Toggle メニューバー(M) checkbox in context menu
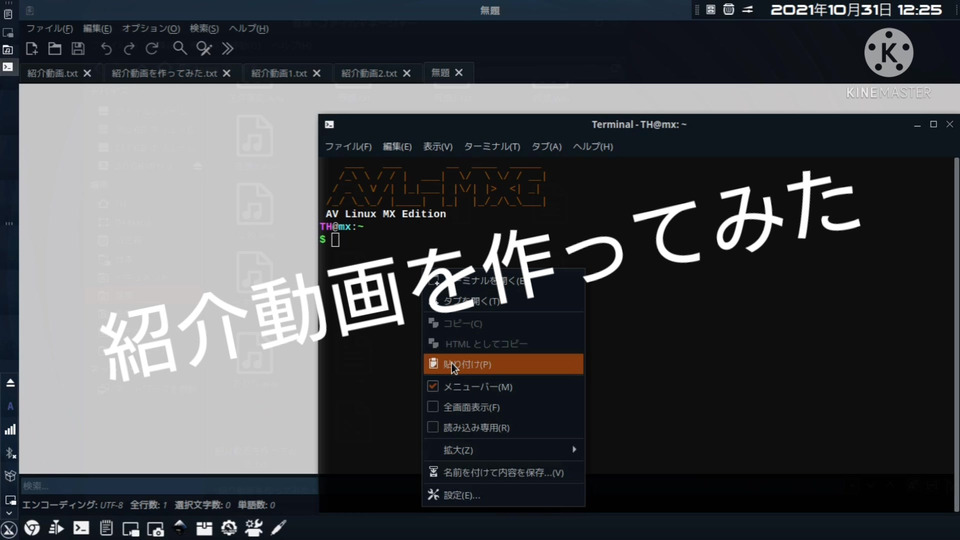Viewport: 960px width, 540px height. point(432,386)
